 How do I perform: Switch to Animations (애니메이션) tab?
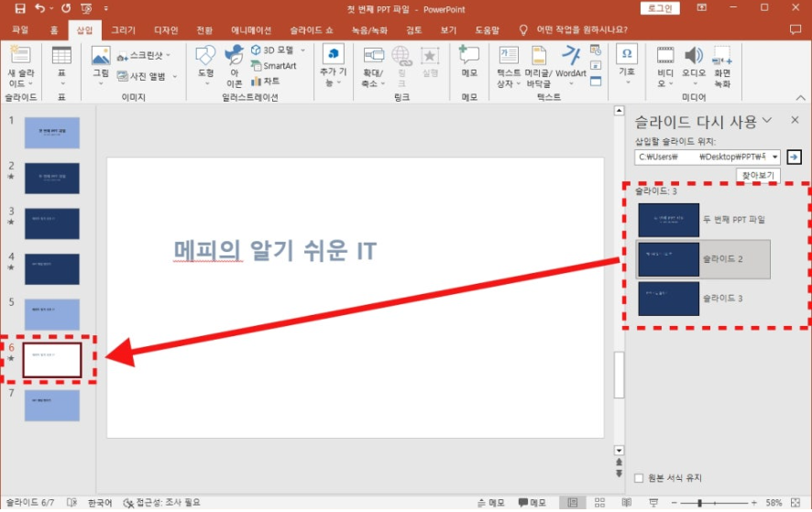pos(251,29)
